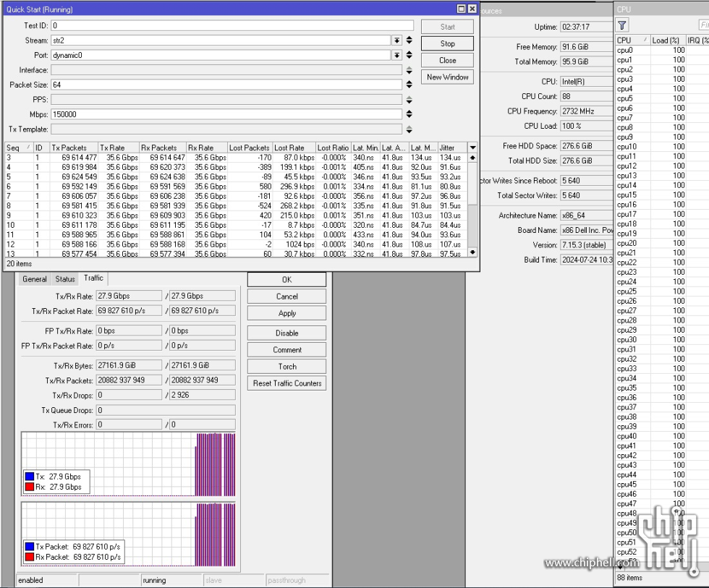
Task: Click the blue Tx color swatch in rate graph legend
Action: coord(30,477)
